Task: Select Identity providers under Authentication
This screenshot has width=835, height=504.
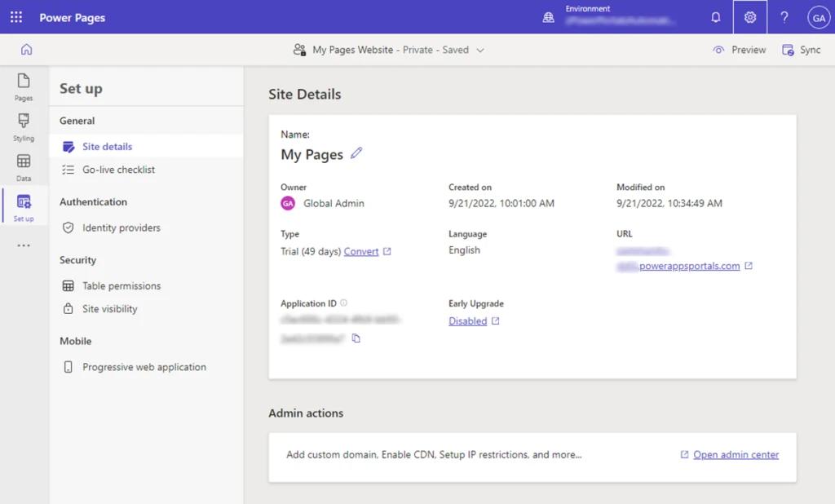Action: pyautogui.click(x=120, y=228)
